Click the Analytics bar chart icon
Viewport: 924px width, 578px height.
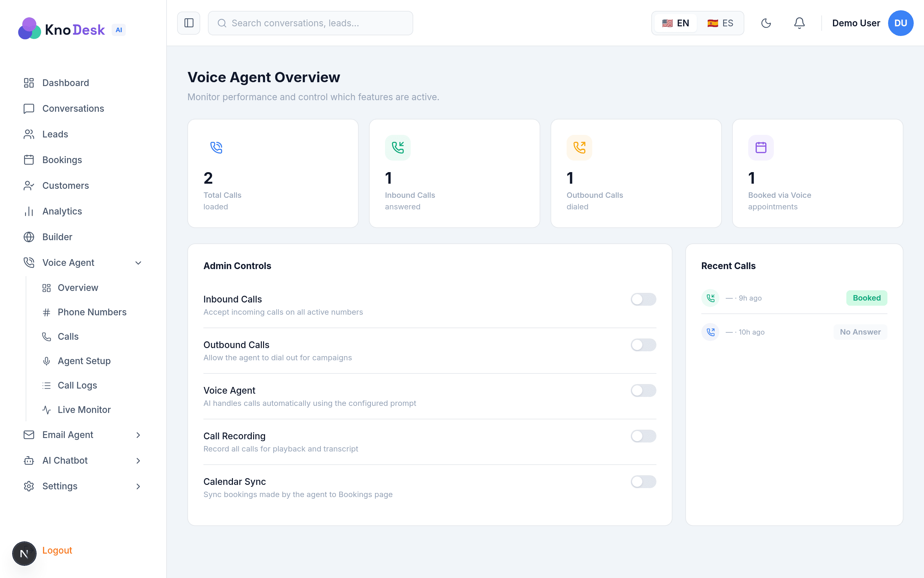pyautogui.click(x=29, y=211)
